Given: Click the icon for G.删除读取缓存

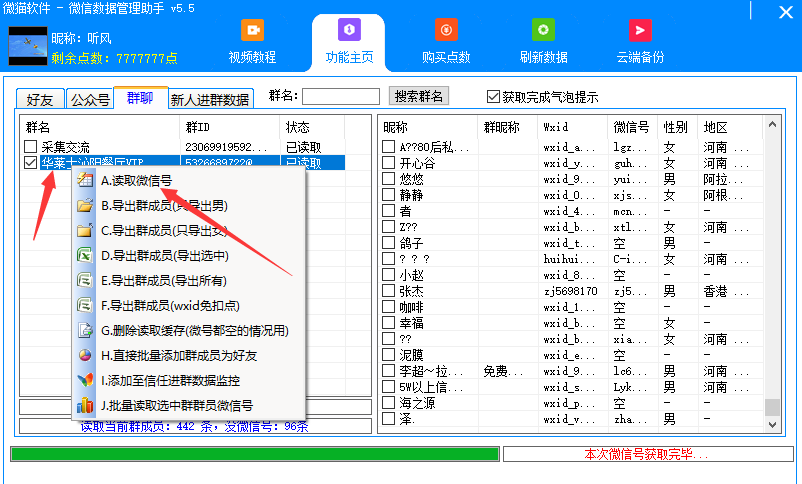Looking at the screenshot, I should coord(85,331).
